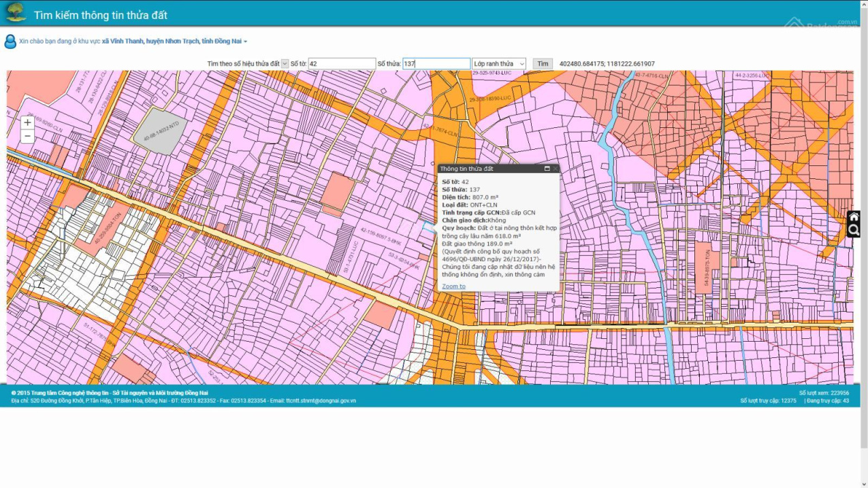868x488 pixels.
Task: Click the tree logo in the header
Action: pos(15,12)
